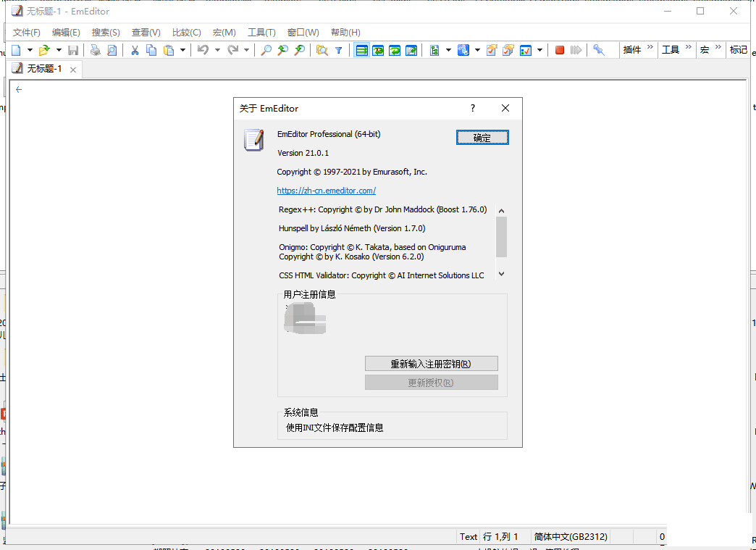Screen dimensions: 756x550
Task: Open the 帮助(H) menu
Action: click(x=345, y=33)
